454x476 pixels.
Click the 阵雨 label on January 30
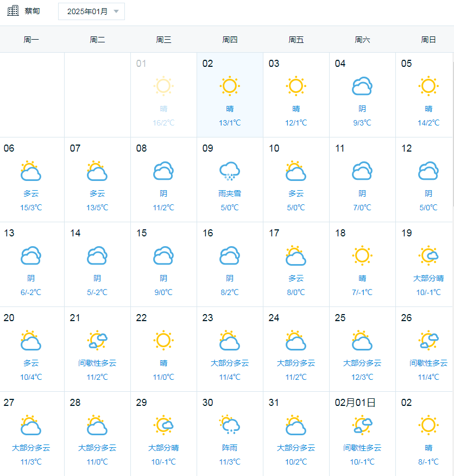[x=230, y=447]
